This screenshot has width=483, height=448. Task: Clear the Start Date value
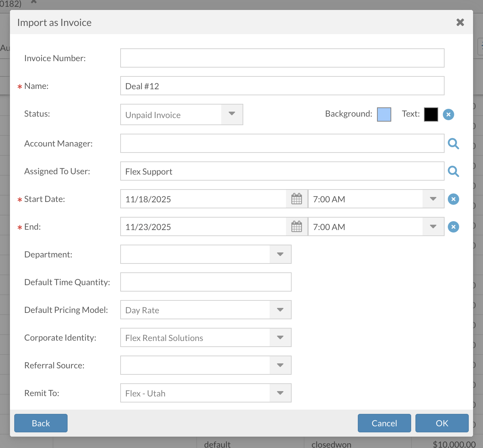tap(453, 199)
